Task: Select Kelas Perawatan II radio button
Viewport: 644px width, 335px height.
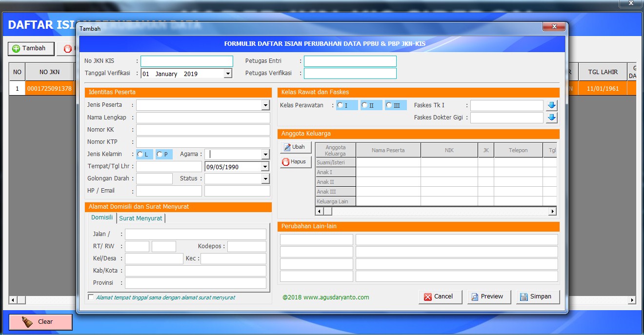Action: pos(364,104)
